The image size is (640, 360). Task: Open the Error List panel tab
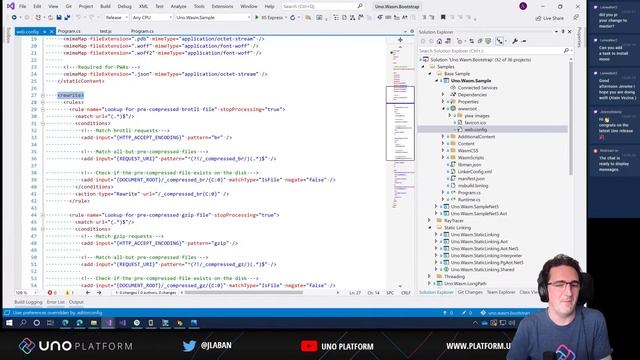[x=56, y=302]
